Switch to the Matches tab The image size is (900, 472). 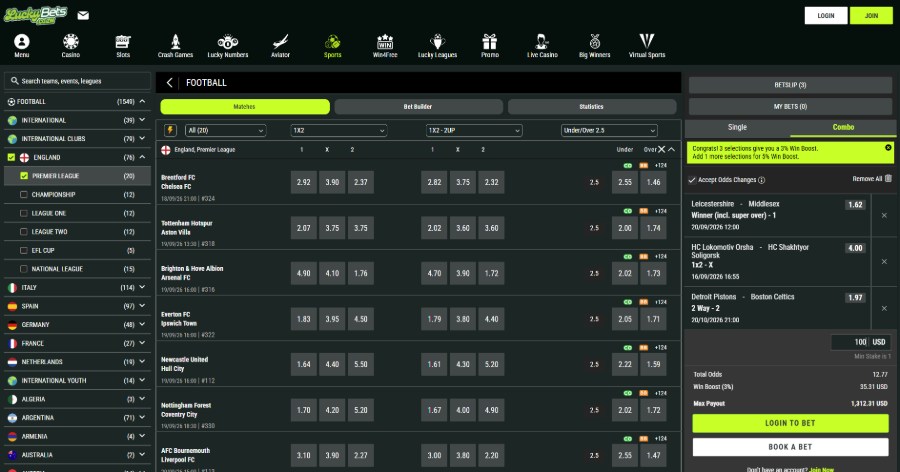pos(245,107)
